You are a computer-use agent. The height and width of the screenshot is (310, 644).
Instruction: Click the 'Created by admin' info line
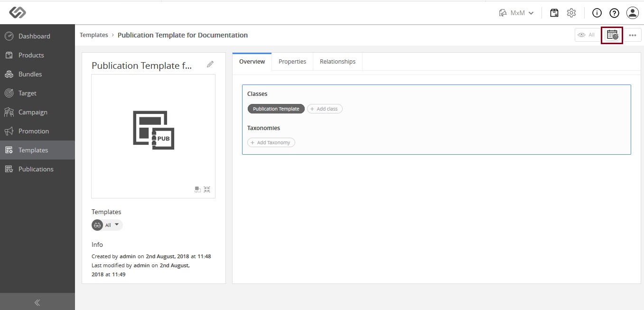point(151,256)
